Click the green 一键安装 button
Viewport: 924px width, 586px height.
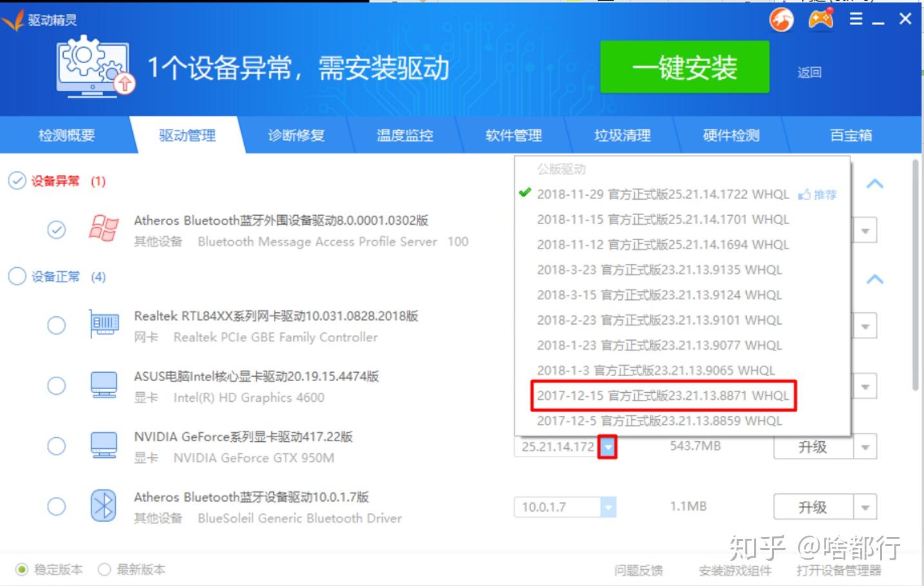pos(685,67)
